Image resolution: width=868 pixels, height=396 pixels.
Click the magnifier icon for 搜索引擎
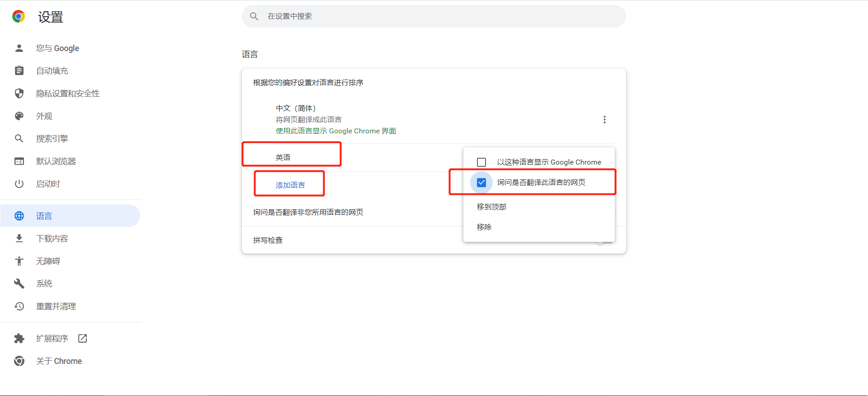(19, 138)
